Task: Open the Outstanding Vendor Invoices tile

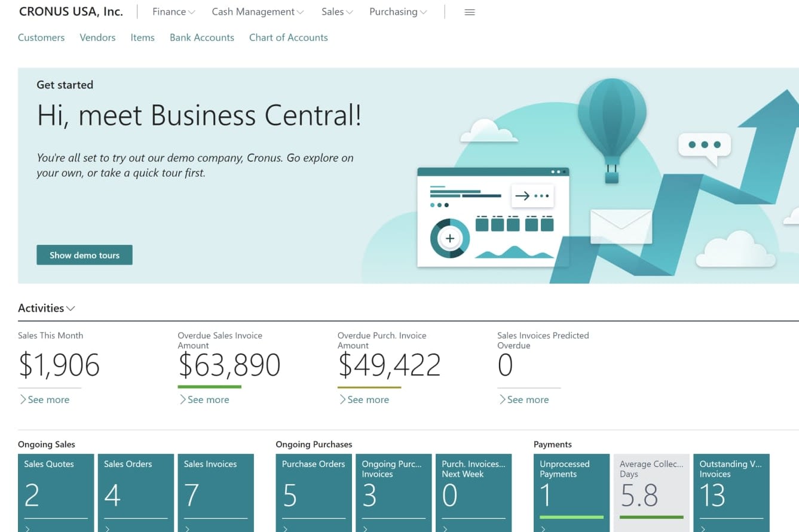Action: click(x=731, y=493)
